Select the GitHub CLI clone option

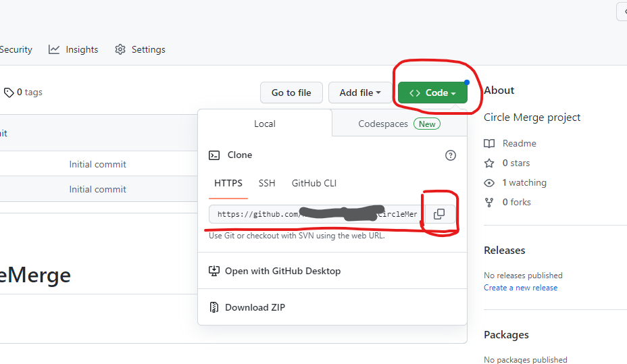pyautogui.click(x=314, y=184)
